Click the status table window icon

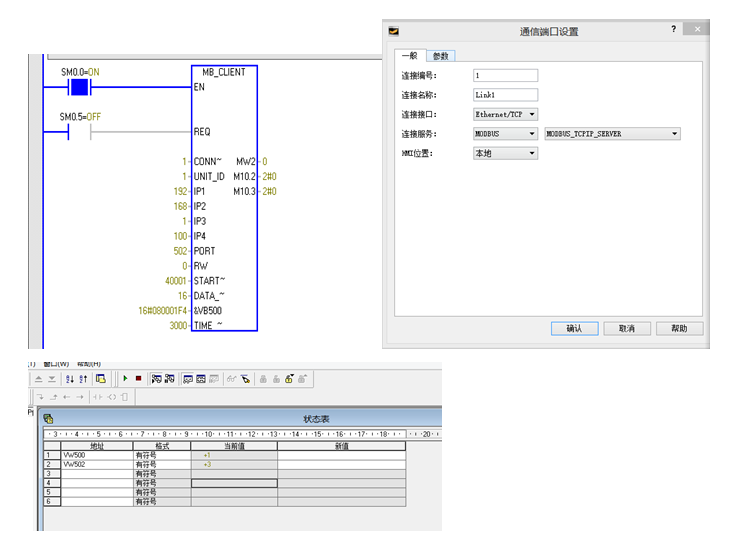[48, 419]
